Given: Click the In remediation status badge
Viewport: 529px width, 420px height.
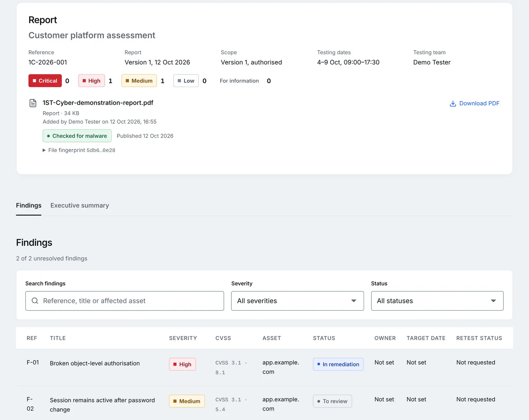Looking at the screenshot, I should click(338, 364).
